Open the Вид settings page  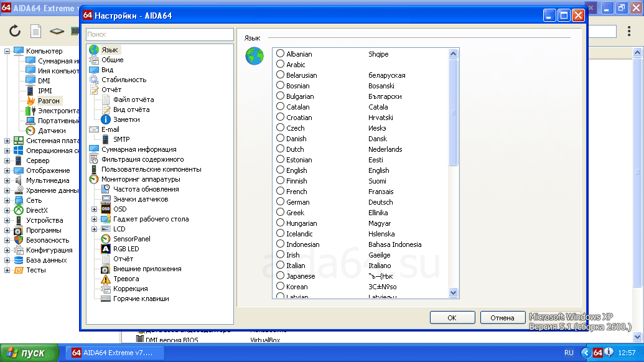coord(107,70)
